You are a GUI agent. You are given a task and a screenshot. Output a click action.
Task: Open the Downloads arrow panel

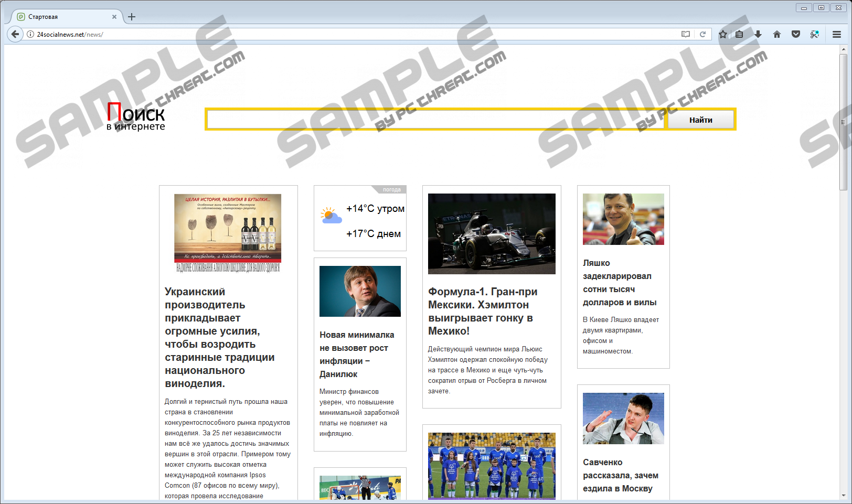pos(758,34)
